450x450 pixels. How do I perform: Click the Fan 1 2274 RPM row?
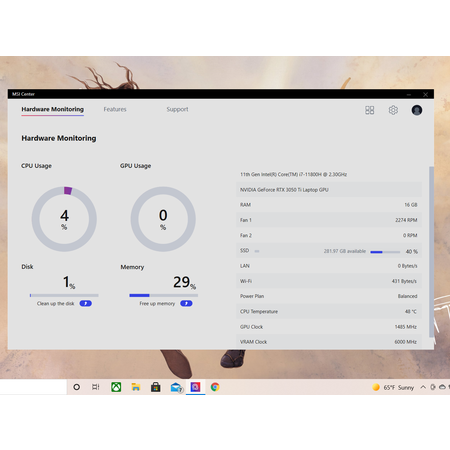pyautogui.click(x=329, y=220)
